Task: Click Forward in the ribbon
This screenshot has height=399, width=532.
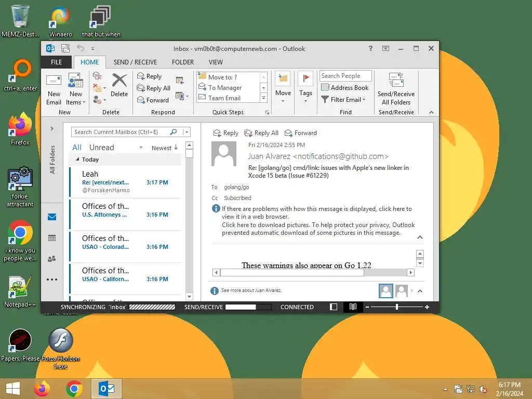Action: 153,100
